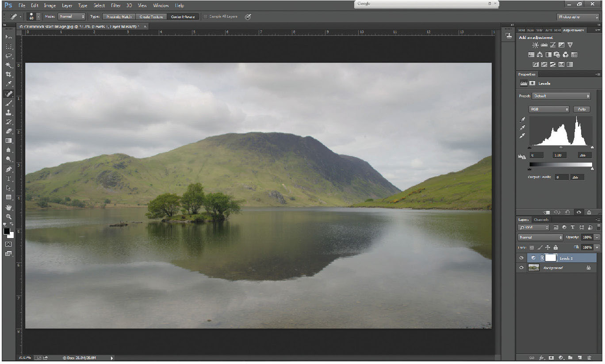Select the Rectangular Marquee tool
Image resolution: width=605 pixels, height=364 pixels.
coord(8,46)
